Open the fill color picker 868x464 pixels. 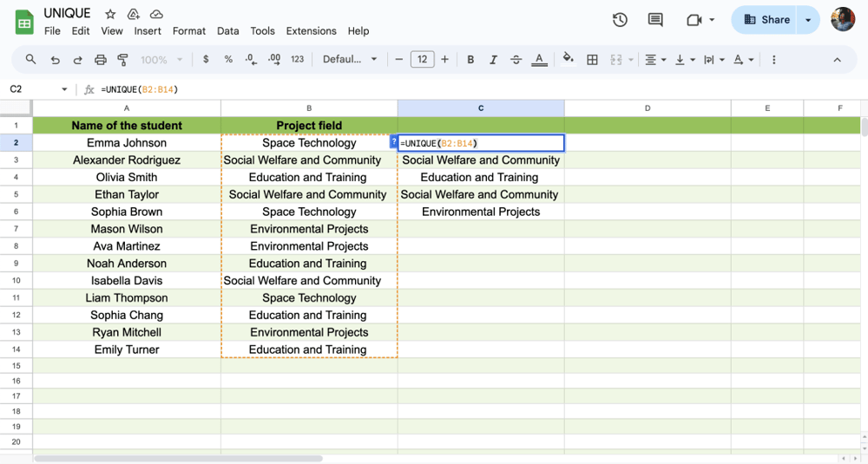click(x=568, y=60)
